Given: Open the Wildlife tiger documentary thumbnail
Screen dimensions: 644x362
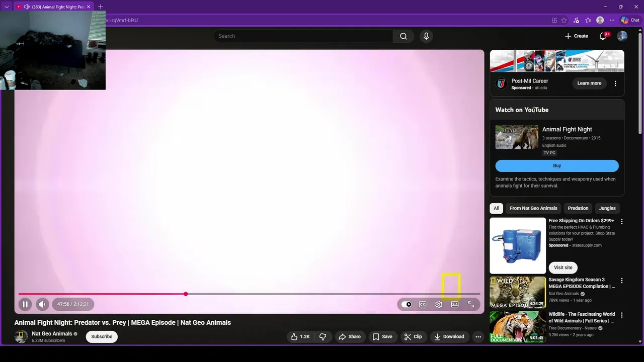Looking at the screenshot, I should [x=518, y=327].
